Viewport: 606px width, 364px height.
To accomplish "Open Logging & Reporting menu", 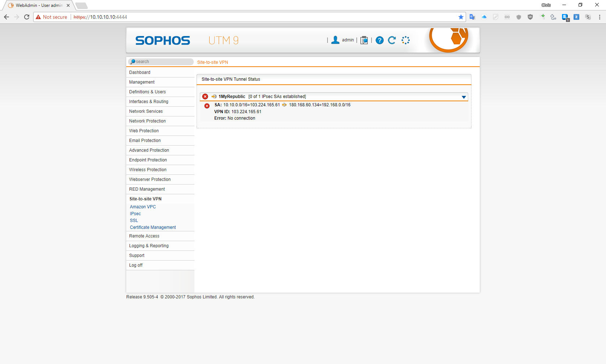I will pyautogui.click(x=160, y=246).
